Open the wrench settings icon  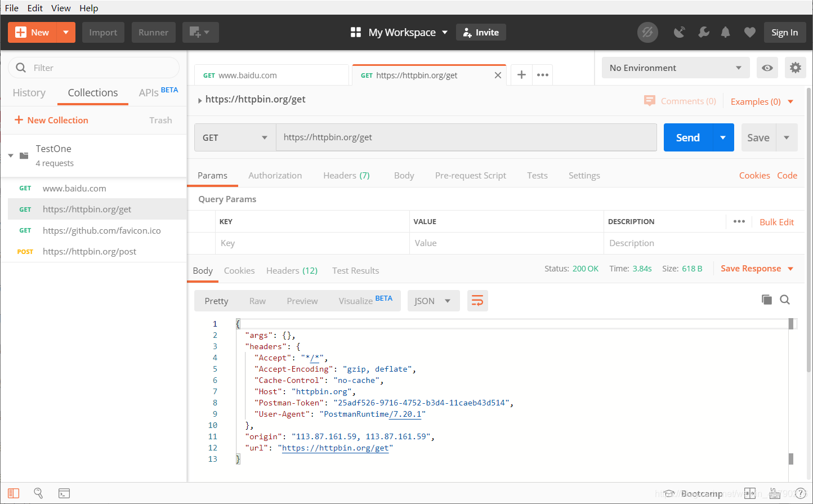pos(703,33)
